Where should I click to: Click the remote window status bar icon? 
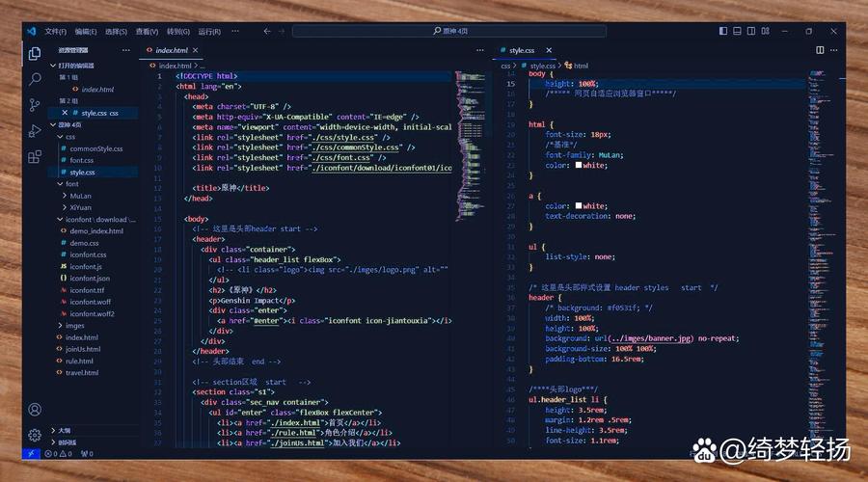click(31, 453)
